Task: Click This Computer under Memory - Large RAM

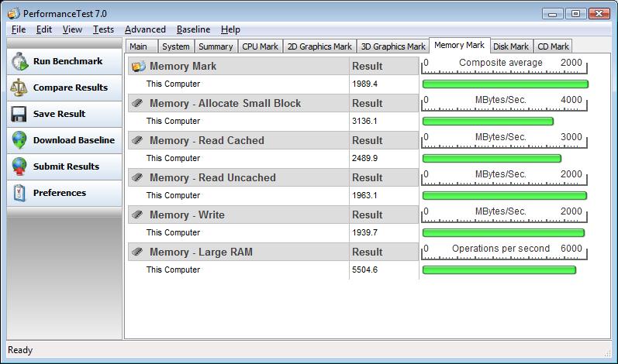Action: coord(173,270)
